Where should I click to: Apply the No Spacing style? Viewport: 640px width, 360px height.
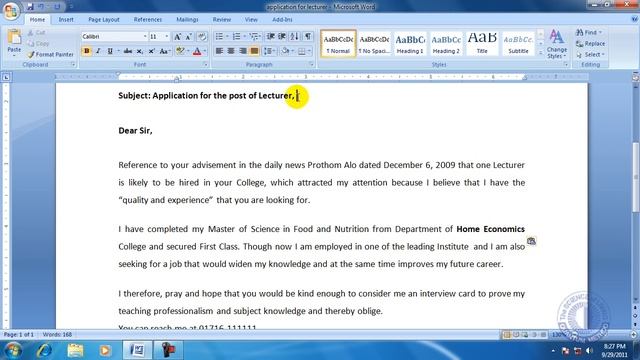click(x=374, y=43)
